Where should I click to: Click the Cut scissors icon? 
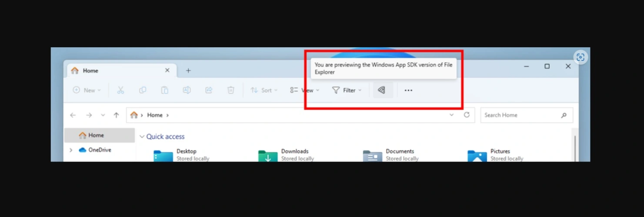(120, 90)
